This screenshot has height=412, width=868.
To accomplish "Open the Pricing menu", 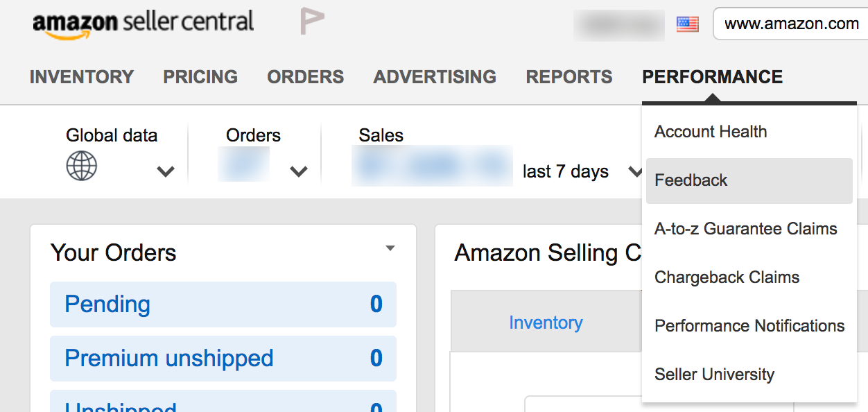I will tap(200, 76).
